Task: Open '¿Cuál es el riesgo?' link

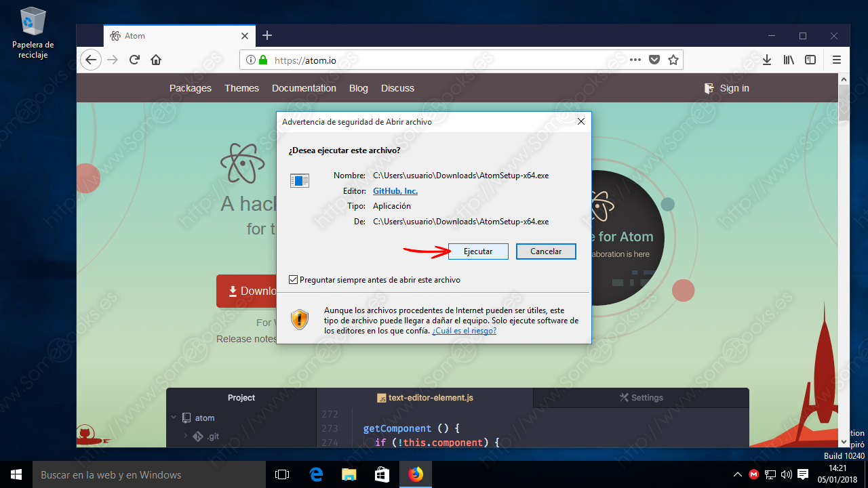Action: [465, 331]
